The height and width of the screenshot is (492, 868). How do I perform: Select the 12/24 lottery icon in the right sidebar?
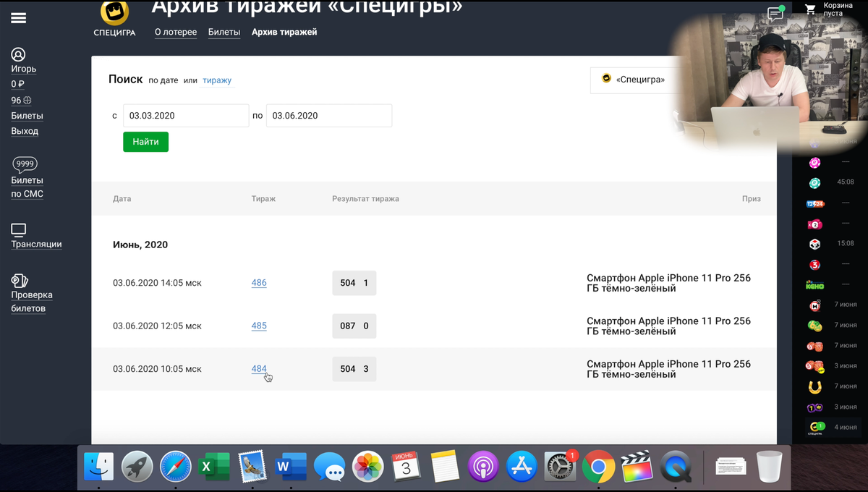coord(815,204)
